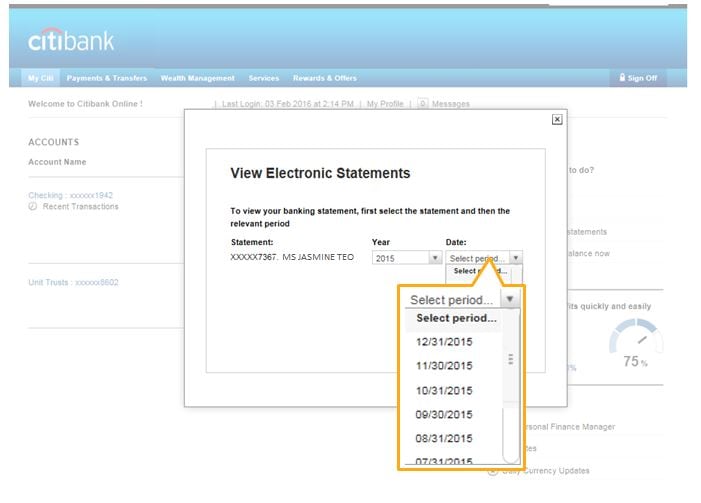The width and height of the screenshot is (701, 503).
Task: Pick the 09/30/2015 statement date
Action: (444, 414)
